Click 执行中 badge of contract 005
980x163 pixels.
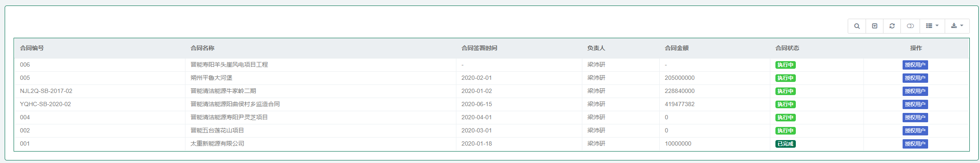pos(786,78)
